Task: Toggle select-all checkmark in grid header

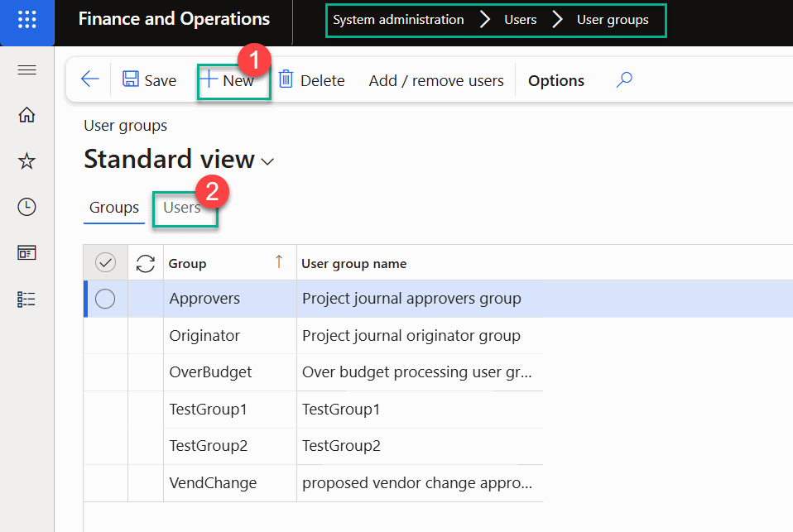Action: (105, 262)
